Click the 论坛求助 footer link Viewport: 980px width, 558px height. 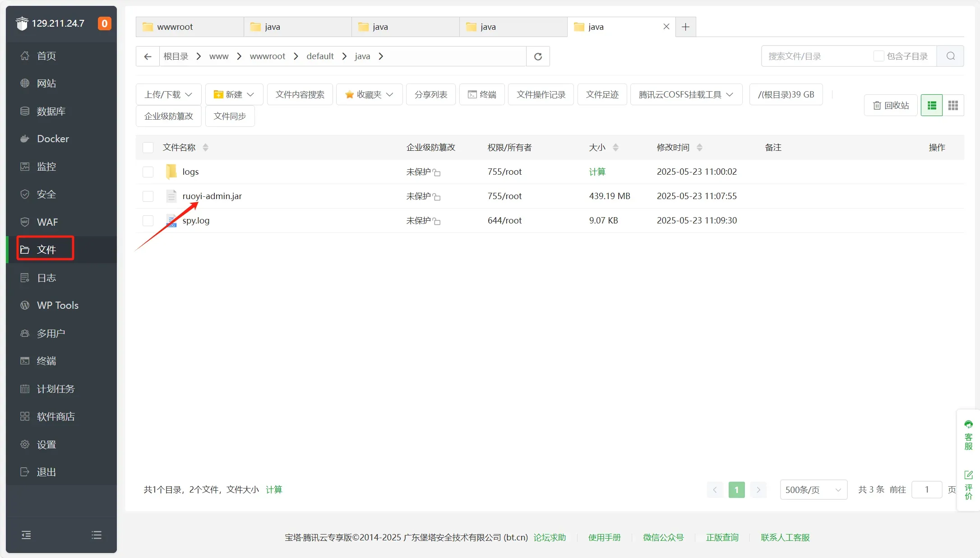click(550, 537)
